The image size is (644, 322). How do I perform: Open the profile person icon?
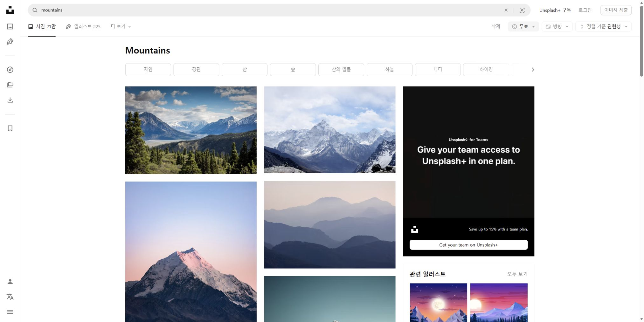[10, 282]
